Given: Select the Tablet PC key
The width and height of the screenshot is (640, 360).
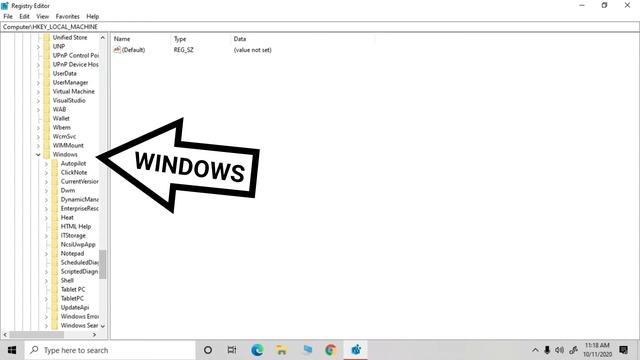Looking at the screenshot, I should pyautogui.click(x=73, y=289).
